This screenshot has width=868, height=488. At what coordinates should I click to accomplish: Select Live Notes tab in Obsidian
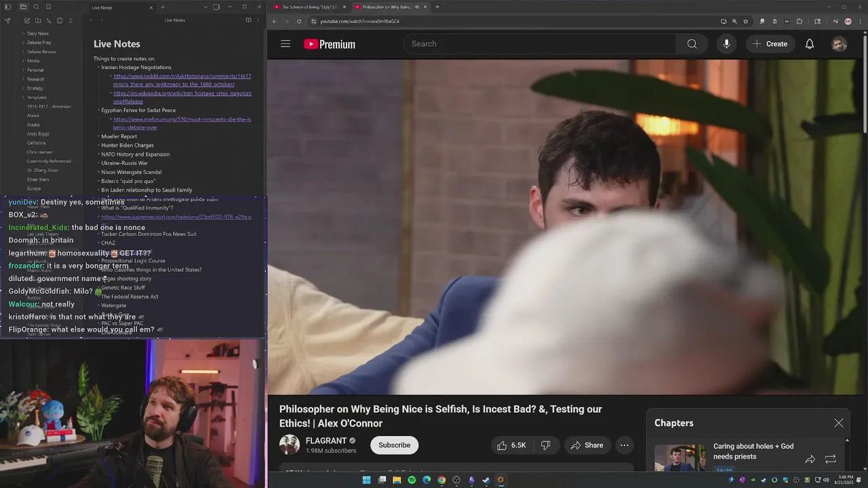click(x=121, y=7)
